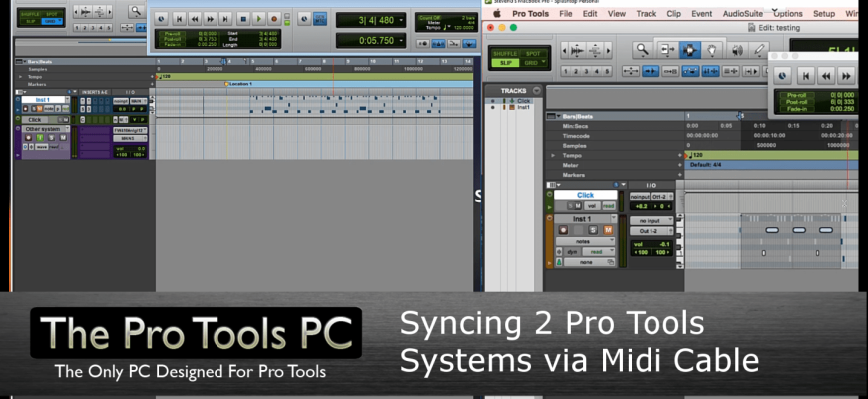The width and height of the screenshot is (868, 399).
Task: Record-enable the Inst 1 track
Action: click(x=563, y=228)
